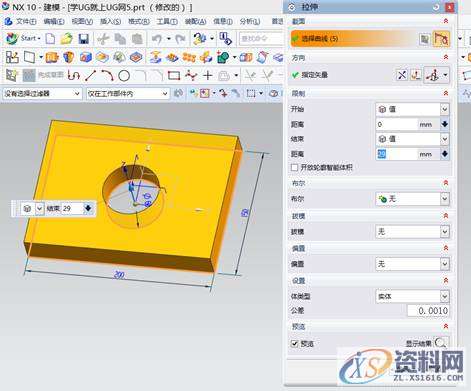Click the Undo arrow icon

point(157,39)
